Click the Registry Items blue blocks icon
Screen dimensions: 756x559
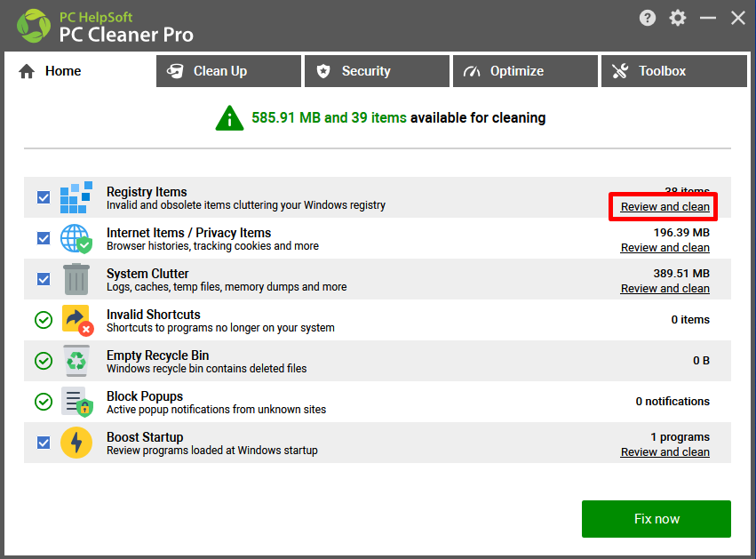(76, 197)
